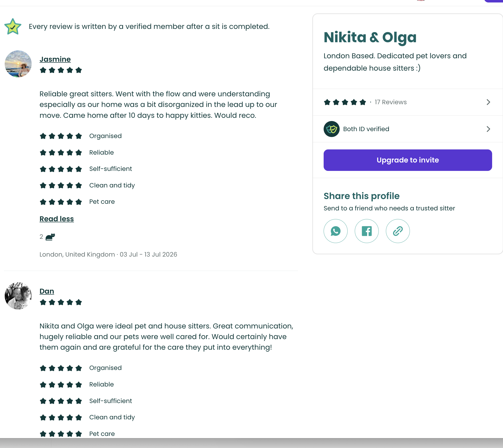Click the ID verified shield badge

332,129
